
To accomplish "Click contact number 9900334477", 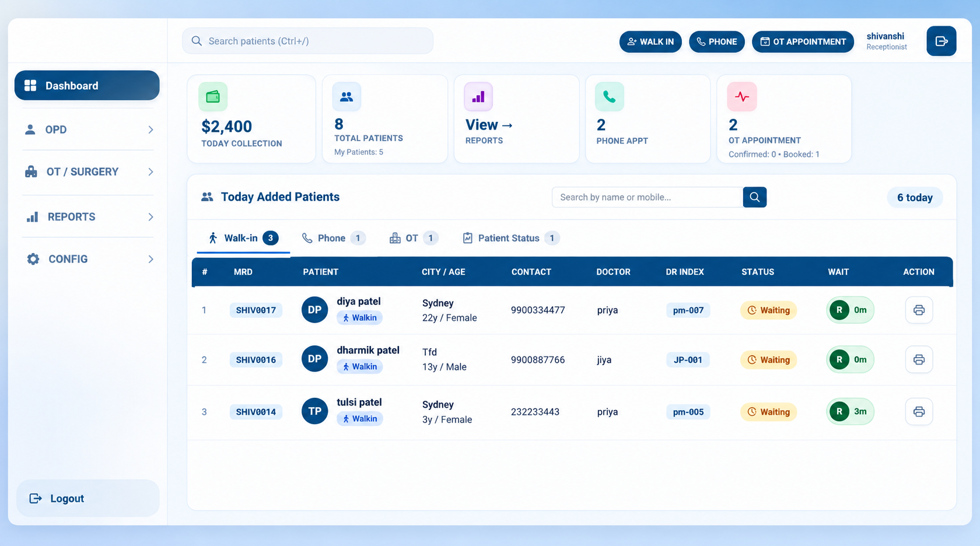I will 538,310.
